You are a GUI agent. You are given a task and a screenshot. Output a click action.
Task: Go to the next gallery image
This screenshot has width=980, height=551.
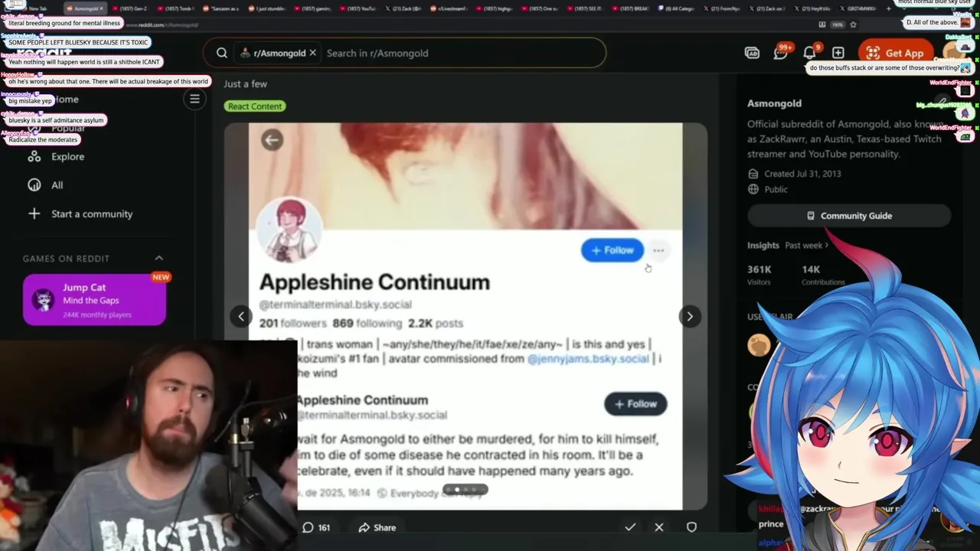(690, 316)
